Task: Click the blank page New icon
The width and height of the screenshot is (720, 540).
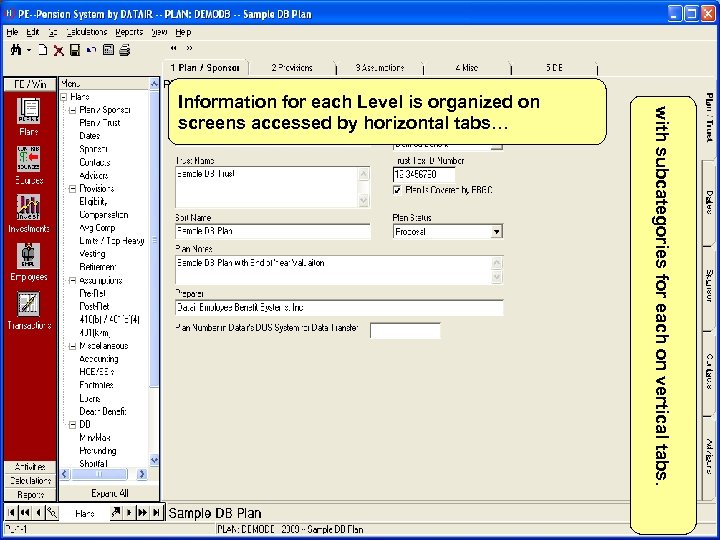Action: (42, 50)
